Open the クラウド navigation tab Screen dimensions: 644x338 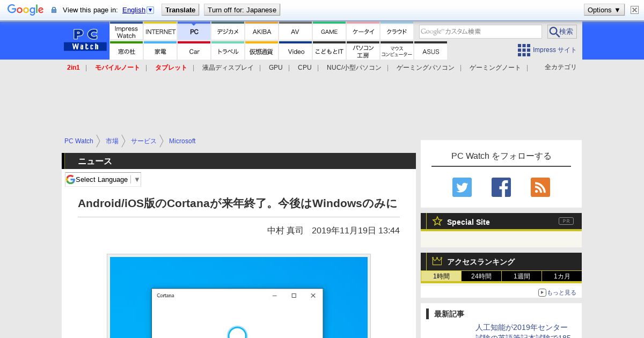pyautogui.click(x=397, y=31)
